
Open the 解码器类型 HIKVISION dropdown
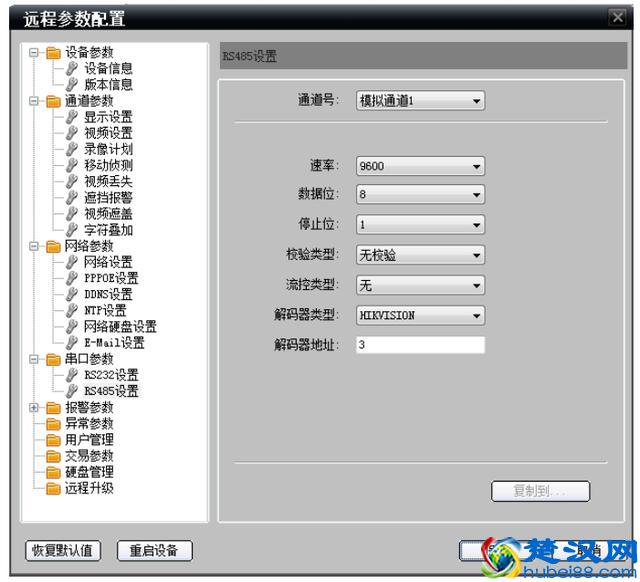420,315
